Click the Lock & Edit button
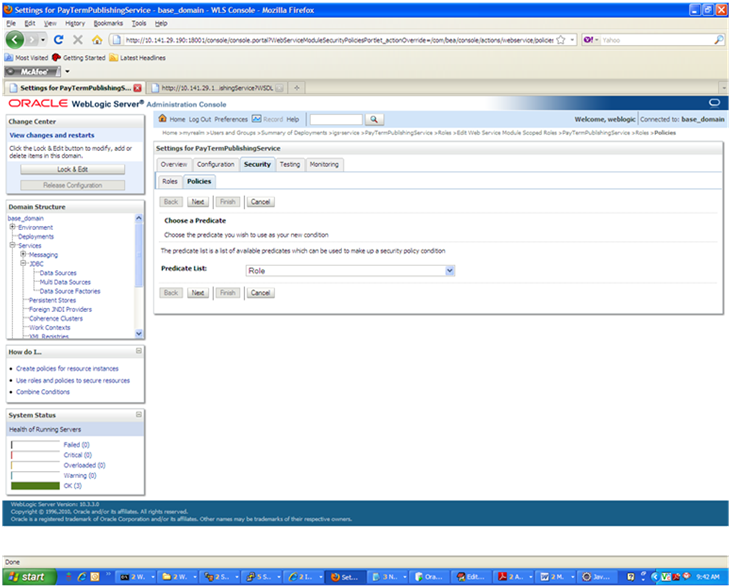 pos(73,169)
